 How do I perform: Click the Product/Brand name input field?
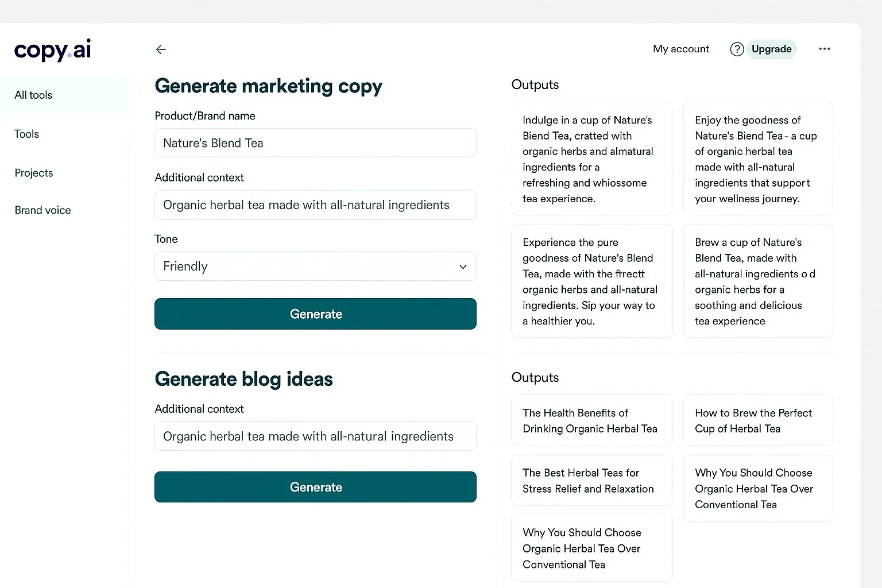(x=315, y=143)
